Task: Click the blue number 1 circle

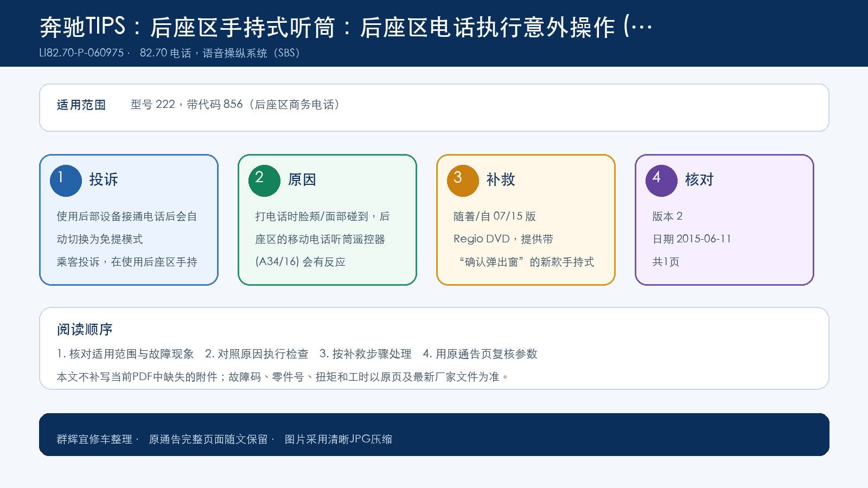Action: tap(66, 181)
